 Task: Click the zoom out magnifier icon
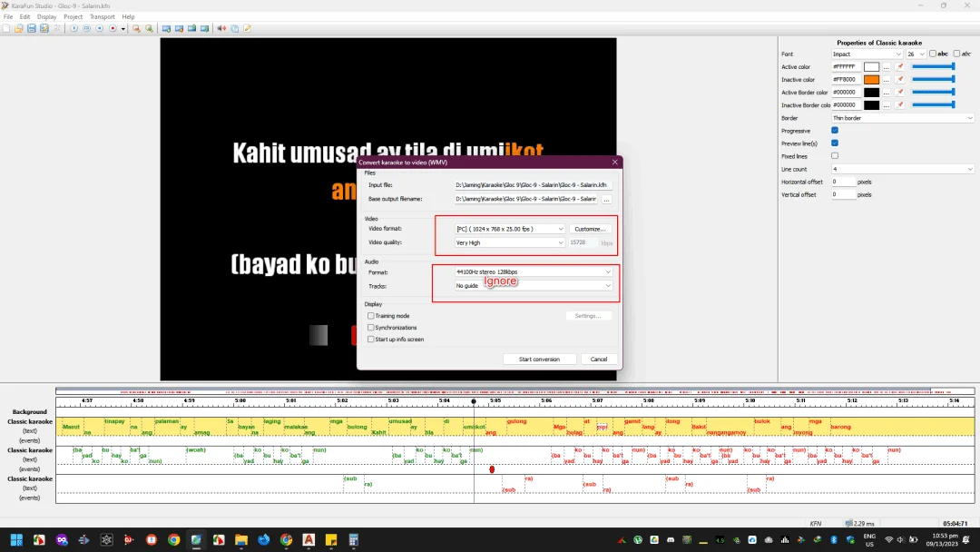pyautogui.click(x=136, y=28)
